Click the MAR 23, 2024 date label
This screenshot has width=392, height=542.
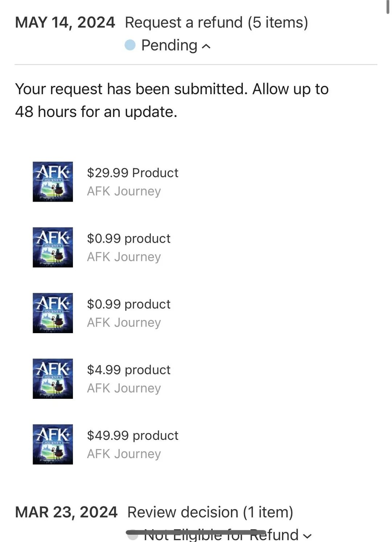pos(66,512)
